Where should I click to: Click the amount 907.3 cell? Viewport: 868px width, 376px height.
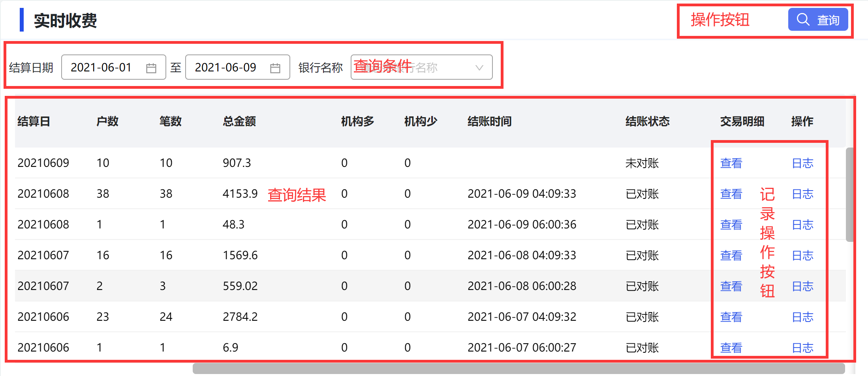tap(237, 163)
